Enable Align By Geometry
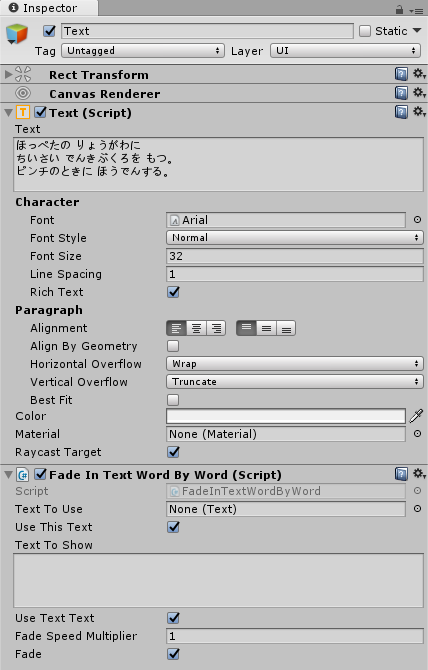 point(173,346)
